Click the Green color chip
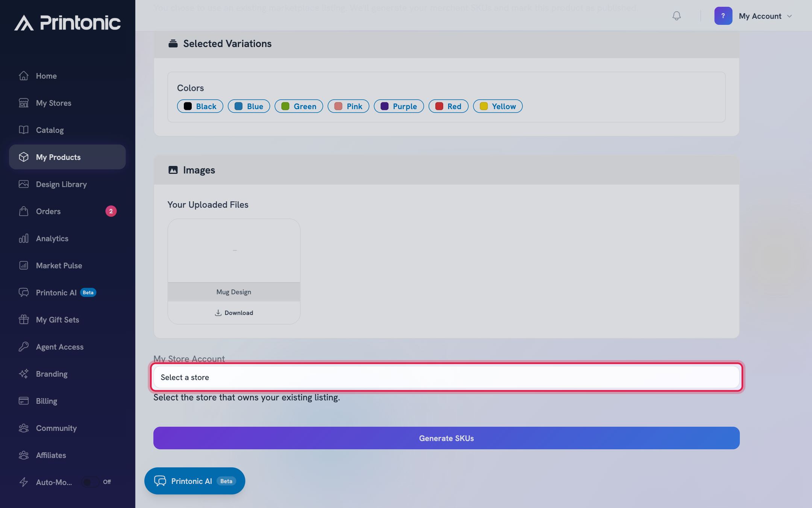The height and width of the screenshot is (508, 812). [x=299, y=106]
